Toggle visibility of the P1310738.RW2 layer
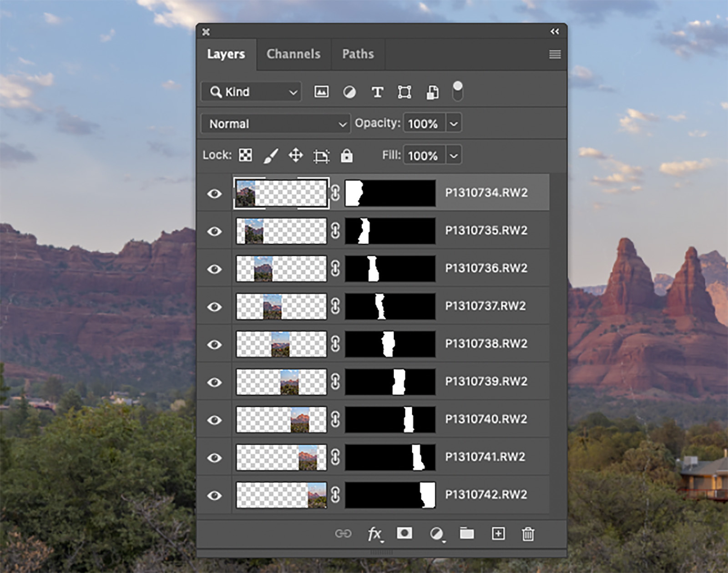The width and height of the screenshot is (728, 573). point(214,345)
